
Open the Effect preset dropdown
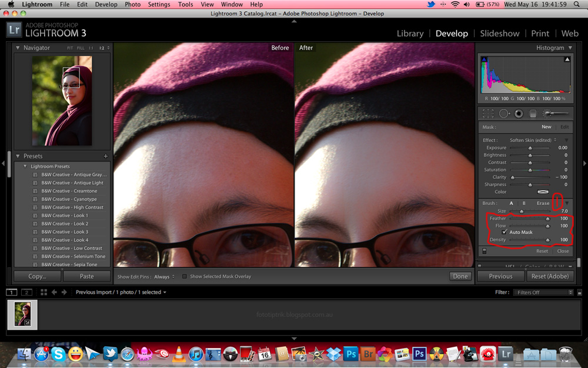point(533,140)
